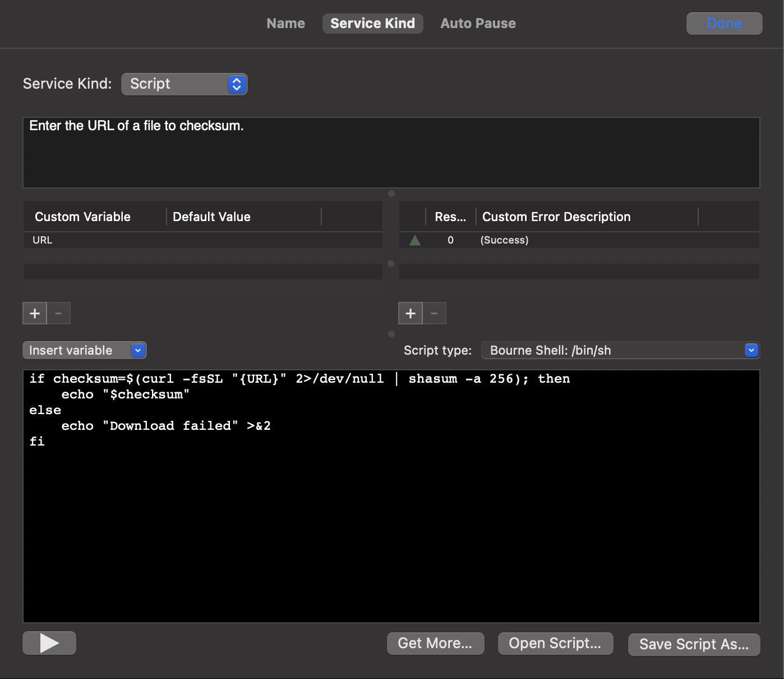This screenshot has width=784, height=679.
Task: Click the Res... column header
Action: tap(450, 217)
